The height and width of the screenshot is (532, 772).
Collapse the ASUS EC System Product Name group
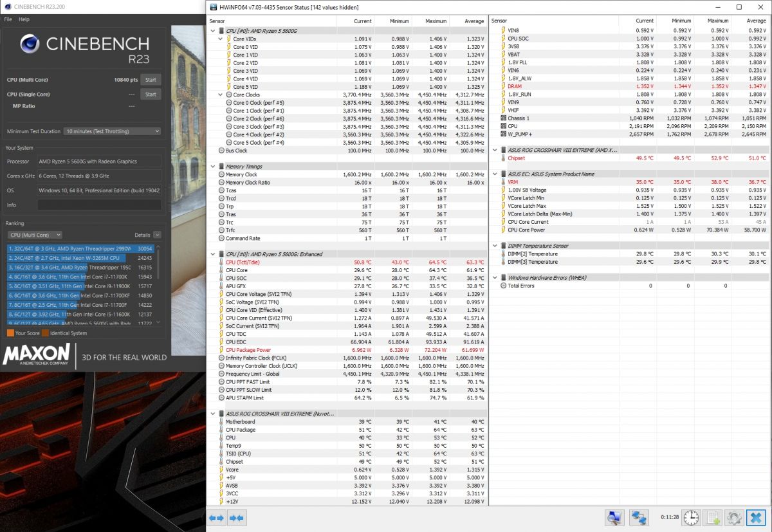coord(494,174)
